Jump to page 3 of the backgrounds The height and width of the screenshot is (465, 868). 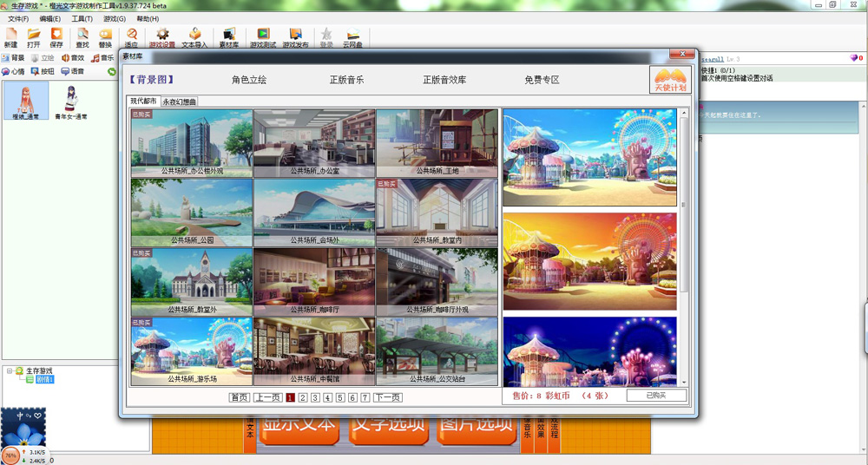pos(315,397)
